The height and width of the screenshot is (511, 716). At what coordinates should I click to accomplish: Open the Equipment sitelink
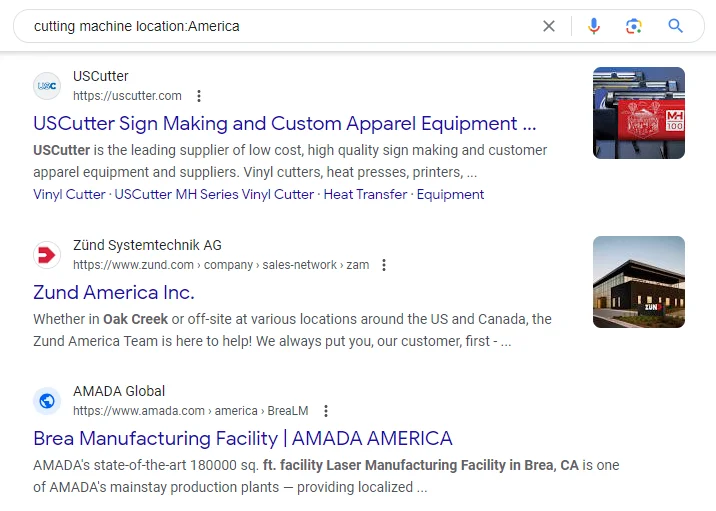450,195
